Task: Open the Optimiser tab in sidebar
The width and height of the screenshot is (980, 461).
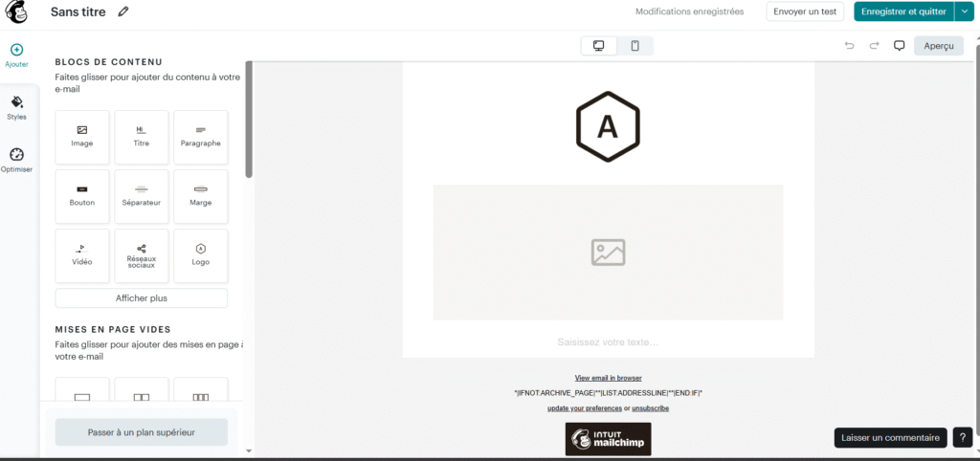Action: (16, 160)
